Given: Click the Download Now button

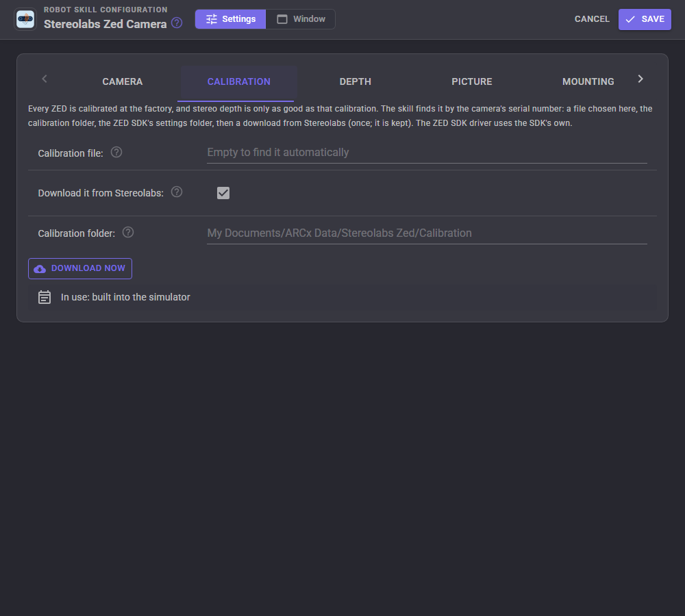Looking at the screenshot, I should pos(80,268).
